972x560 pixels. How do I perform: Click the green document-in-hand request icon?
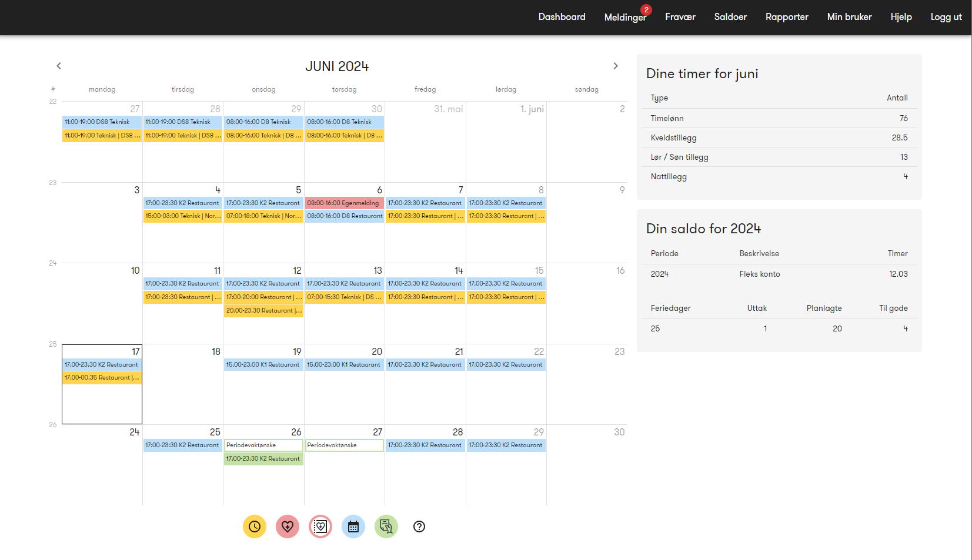(x=386, y=527)
